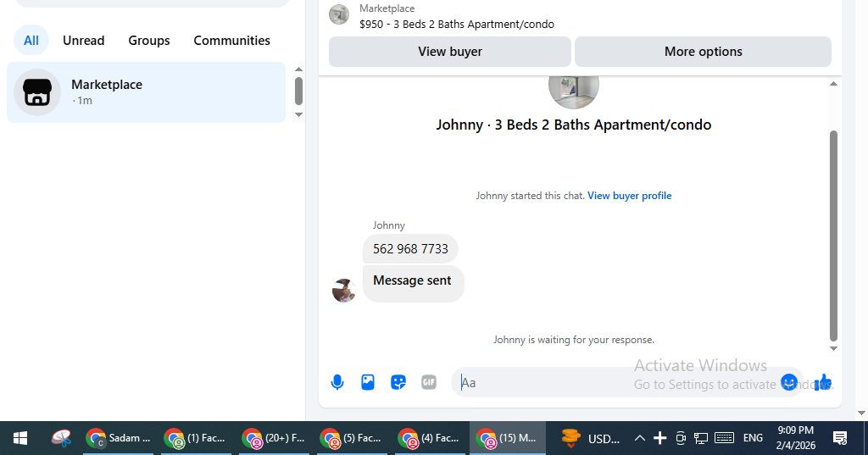This screenshot has width=868, height=455.
Task: Click the voice clip microphone icon
Action: 337,382
